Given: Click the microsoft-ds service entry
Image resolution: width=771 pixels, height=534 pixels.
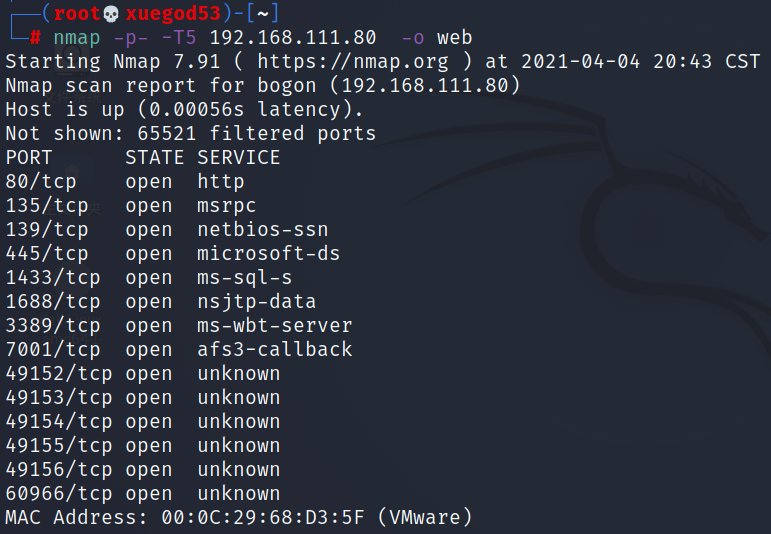Looking at the screenshot, I should pos(268,254).
